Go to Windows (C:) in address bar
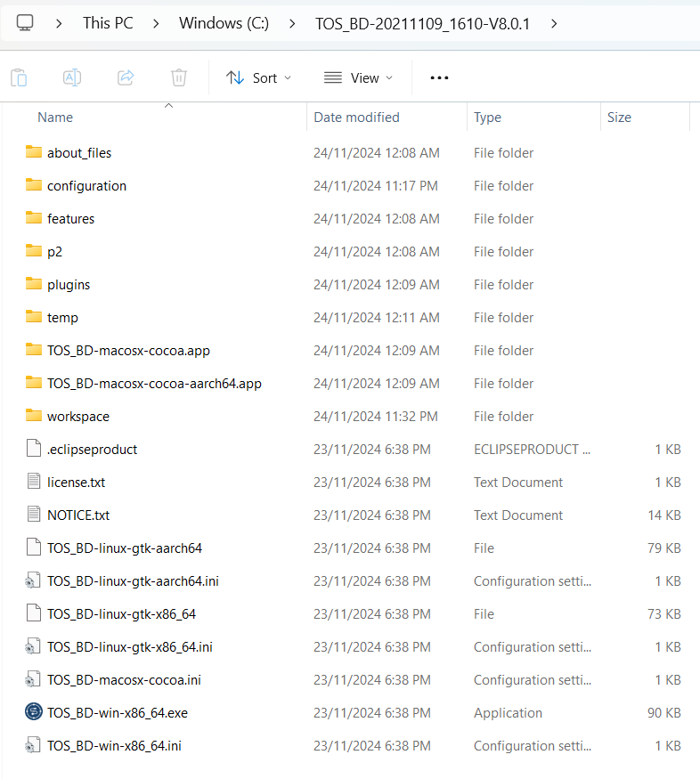The height and width of the screenshot is (779, 700). [224, 23]
